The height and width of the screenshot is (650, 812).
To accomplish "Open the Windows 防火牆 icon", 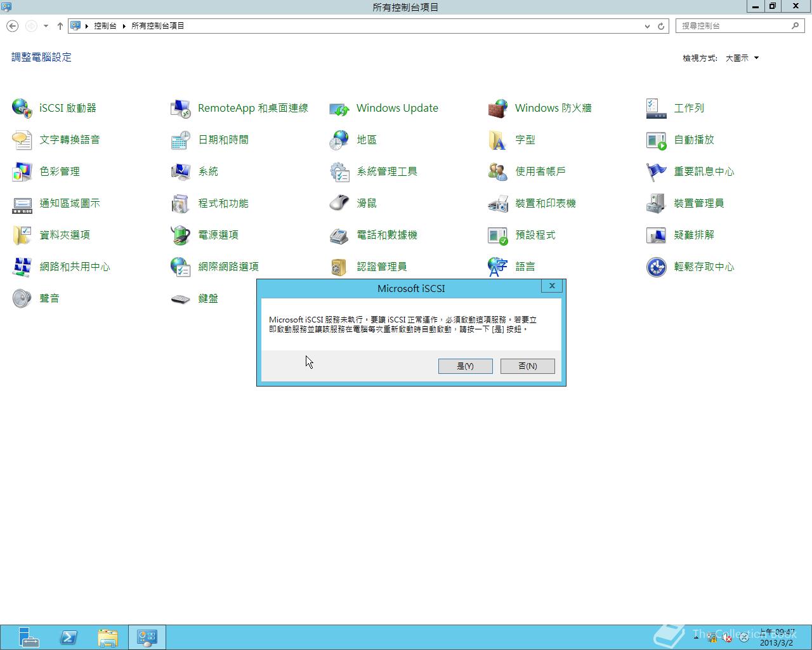I will tap(498, 108).
